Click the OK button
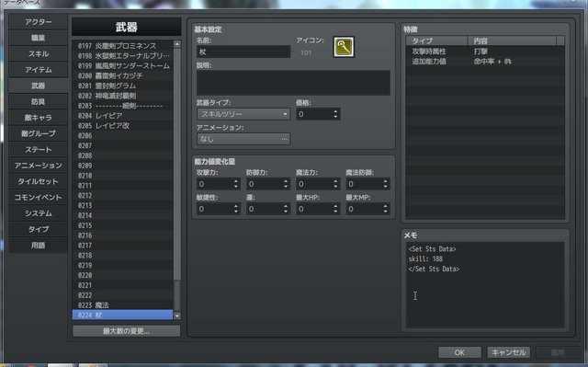 [459, 352]
